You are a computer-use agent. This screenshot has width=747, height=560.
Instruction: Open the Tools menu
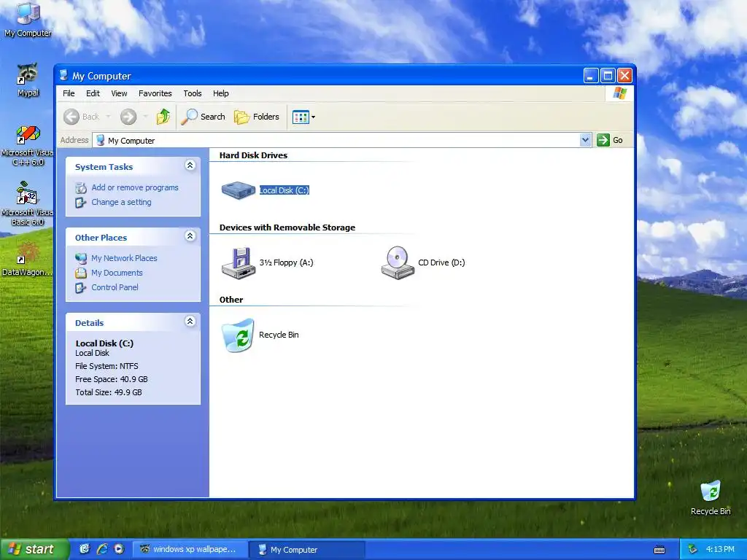(x=193, y=93)
